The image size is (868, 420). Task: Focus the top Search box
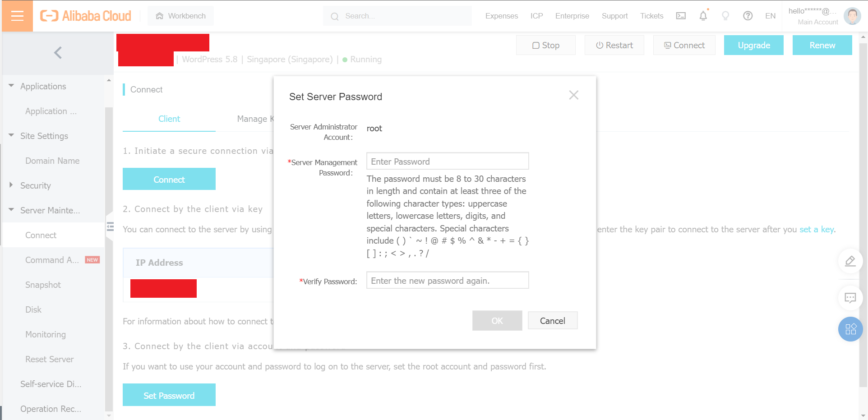(x=397, y=16)
